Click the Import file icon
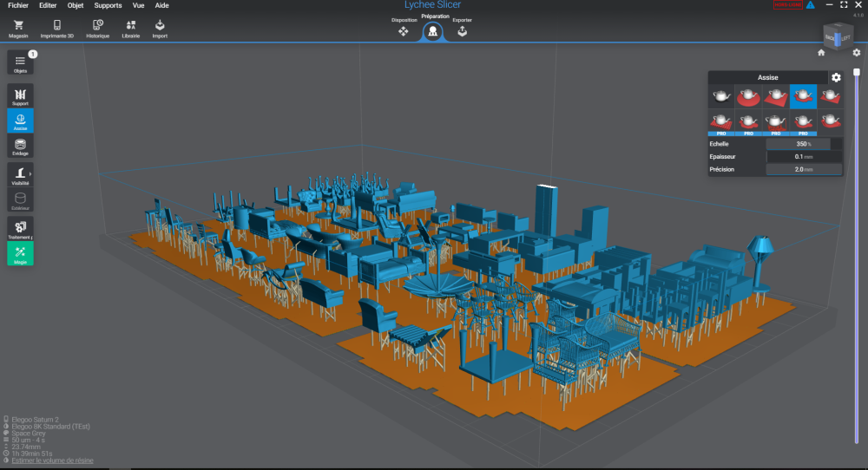The image size is (868, 470). click(x=160, y=29)
